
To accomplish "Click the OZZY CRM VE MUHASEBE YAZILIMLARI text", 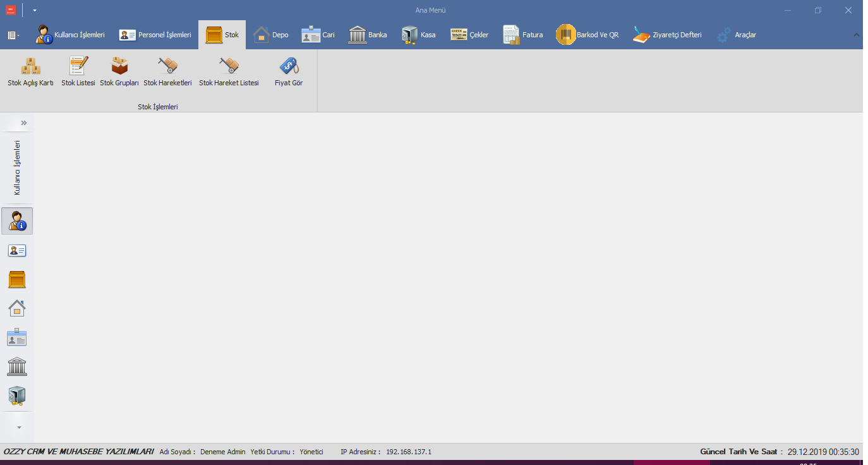I will click(x=78, y=452).
